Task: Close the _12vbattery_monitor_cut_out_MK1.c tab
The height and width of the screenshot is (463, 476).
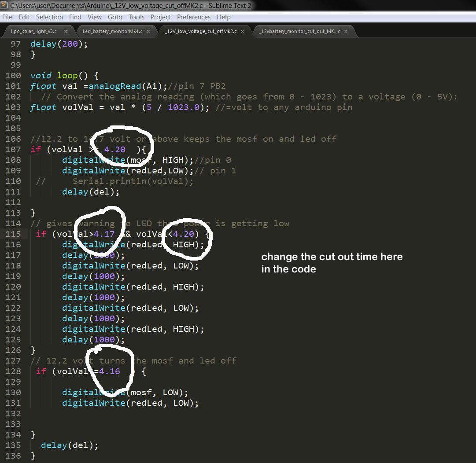Action: click(346, 31)
